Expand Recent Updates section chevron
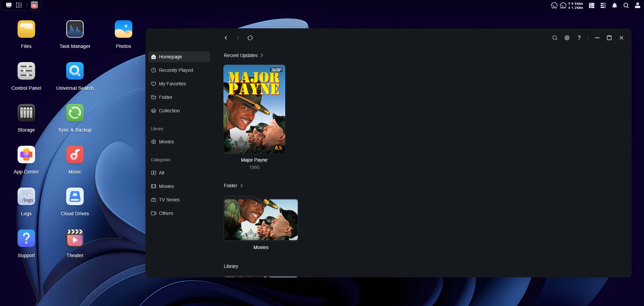 click(x=262, y=55)
